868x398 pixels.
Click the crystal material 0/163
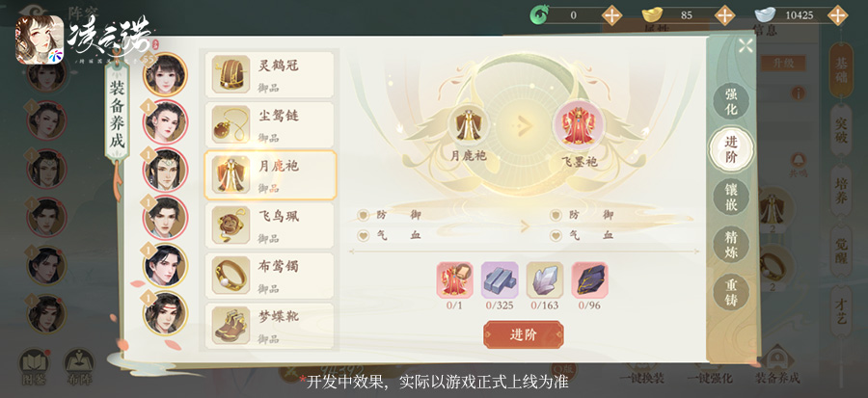[545, 280]
